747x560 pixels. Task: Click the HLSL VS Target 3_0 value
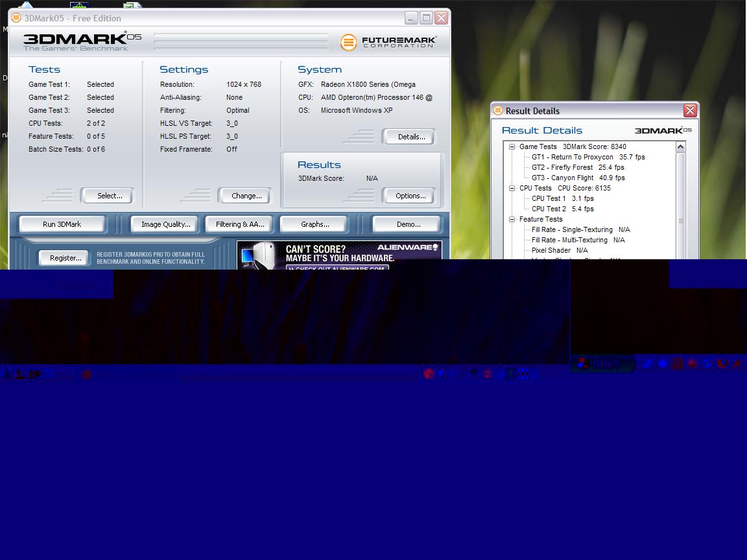tap(232, 123)
